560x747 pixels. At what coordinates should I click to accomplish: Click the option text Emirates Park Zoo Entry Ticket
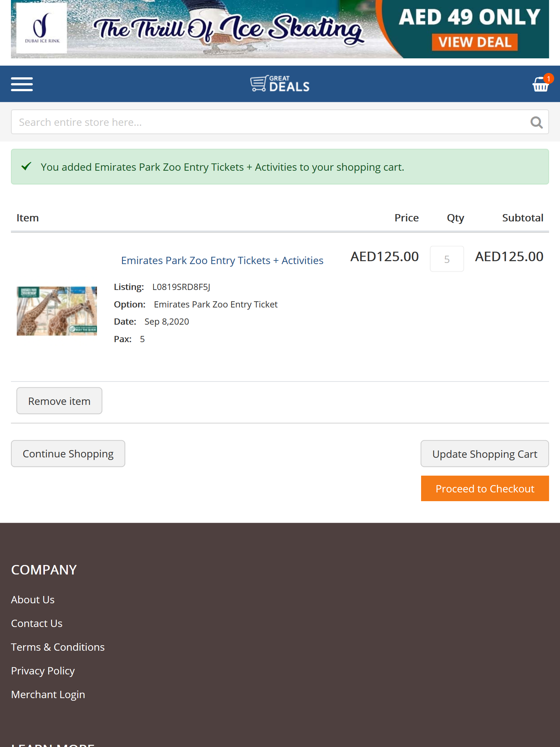point(215,305)
